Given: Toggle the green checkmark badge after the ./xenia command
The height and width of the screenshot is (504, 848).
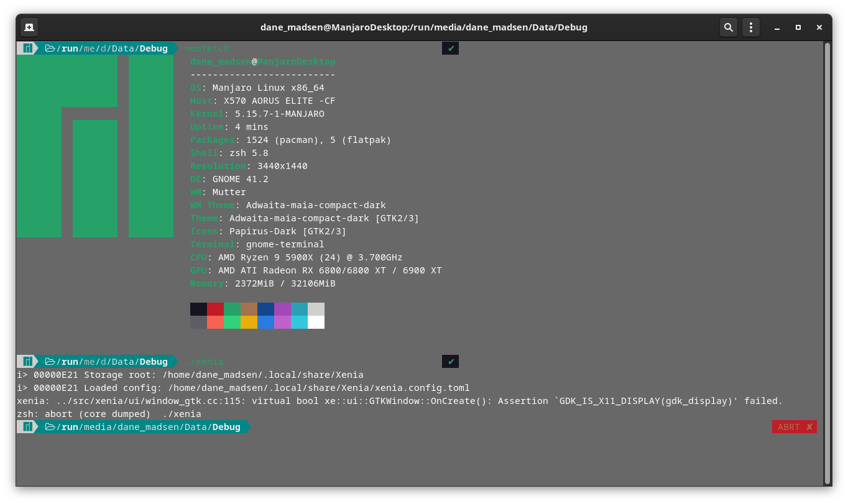Looking at the screenshot, I should (x=450, y=361).
